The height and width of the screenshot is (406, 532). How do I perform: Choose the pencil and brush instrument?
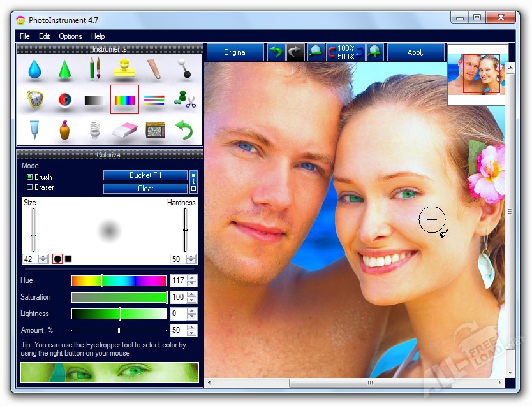94,69
